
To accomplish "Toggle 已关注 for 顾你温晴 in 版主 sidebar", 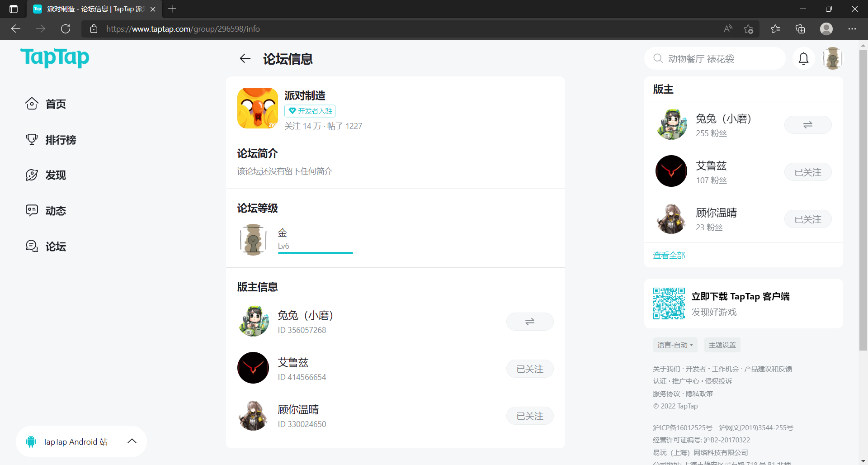I will pos(808,219).
